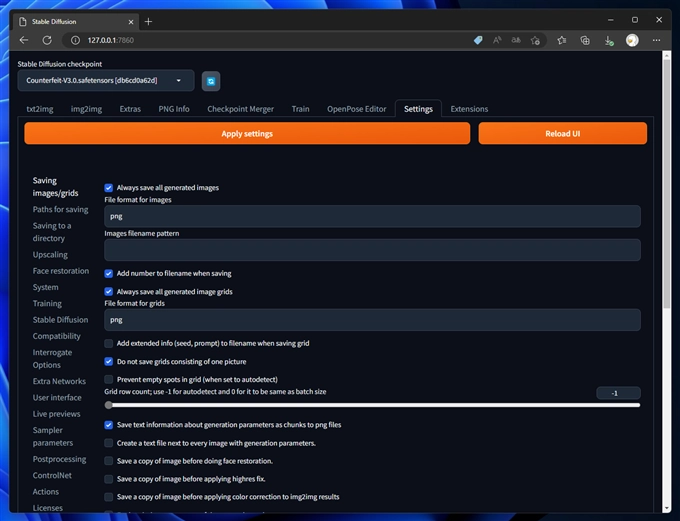Open the Extras tab
The width and height of the screenshot is (680, 521).
click(130, 109)
